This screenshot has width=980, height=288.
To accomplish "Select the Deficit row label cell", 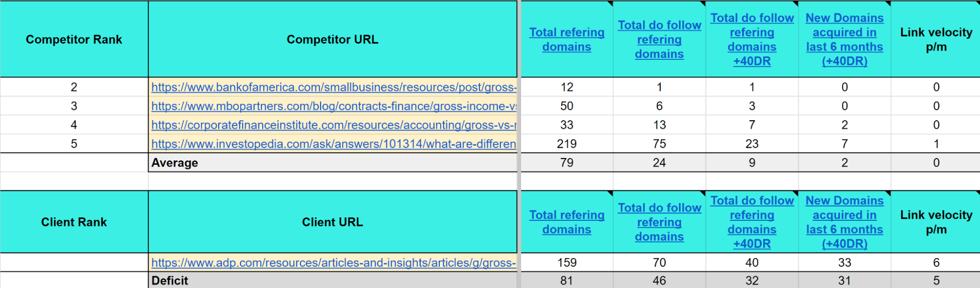I will pyautogui.click(x=332, y=281).
